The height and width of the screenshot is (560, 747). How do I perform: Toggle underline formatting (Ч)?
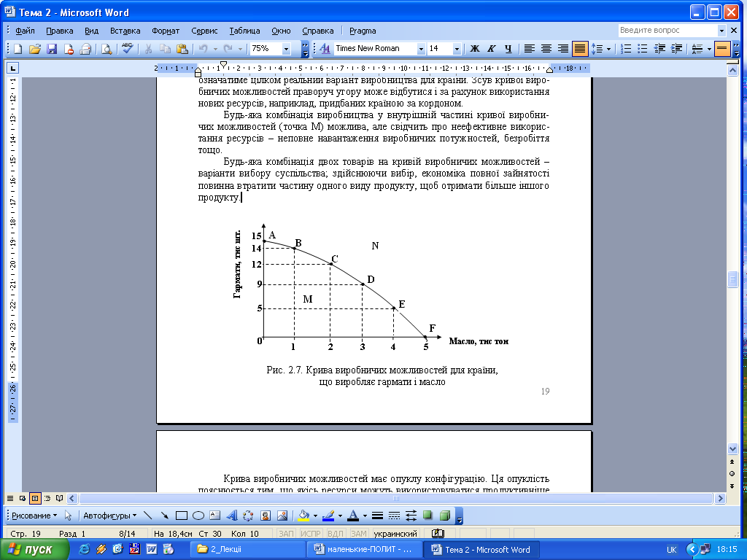tap(508, 49)
